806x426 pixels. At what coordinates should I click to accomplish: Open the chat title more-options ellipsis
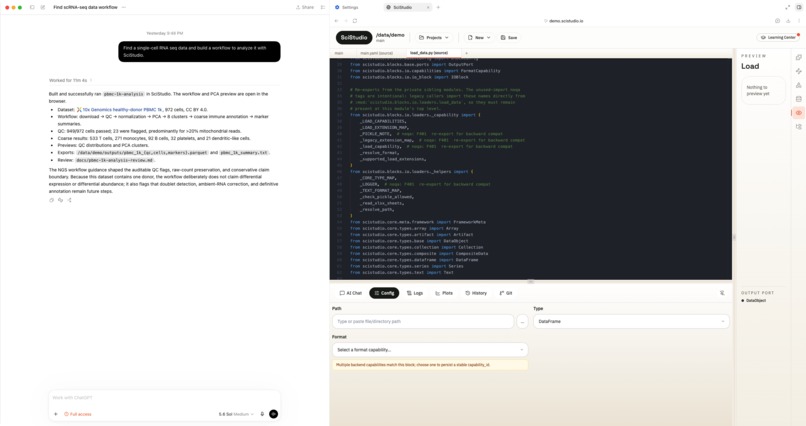(124, 7)
